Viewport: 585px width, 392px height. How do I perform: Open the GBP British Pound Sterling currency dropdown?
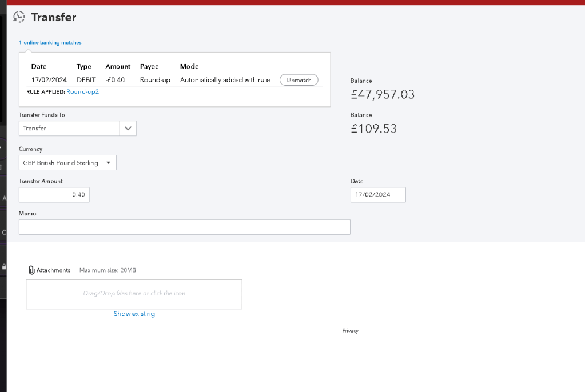(67, 163)
